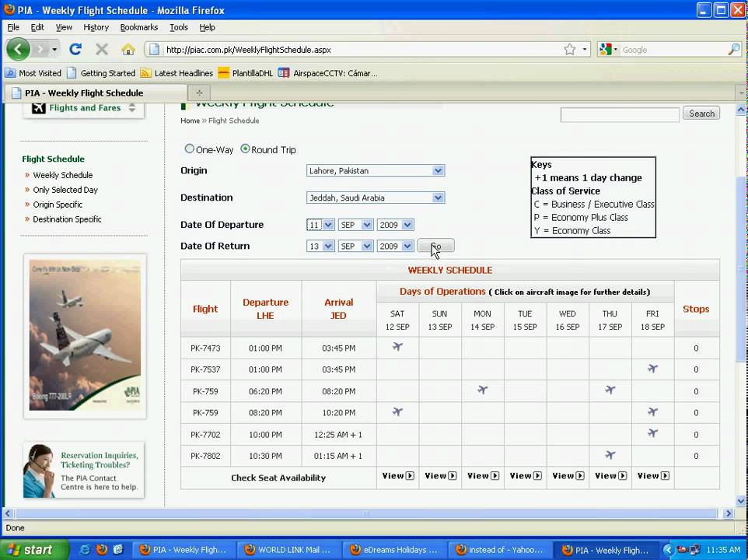The width and height of the screenshot is (748, 560).
Task: Open the History menu
Action: pos(96,27)
